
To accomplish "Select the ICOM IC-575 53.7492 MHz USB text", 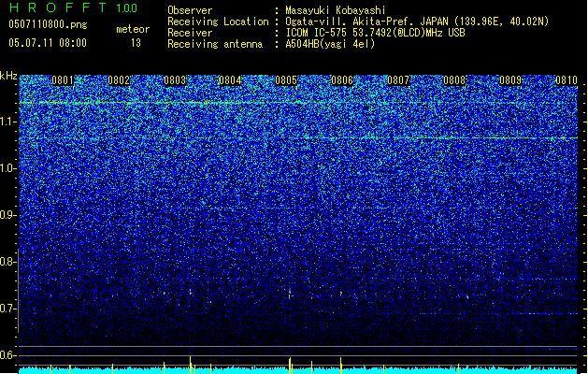I will pyautogui.click(x=375, y=33).
